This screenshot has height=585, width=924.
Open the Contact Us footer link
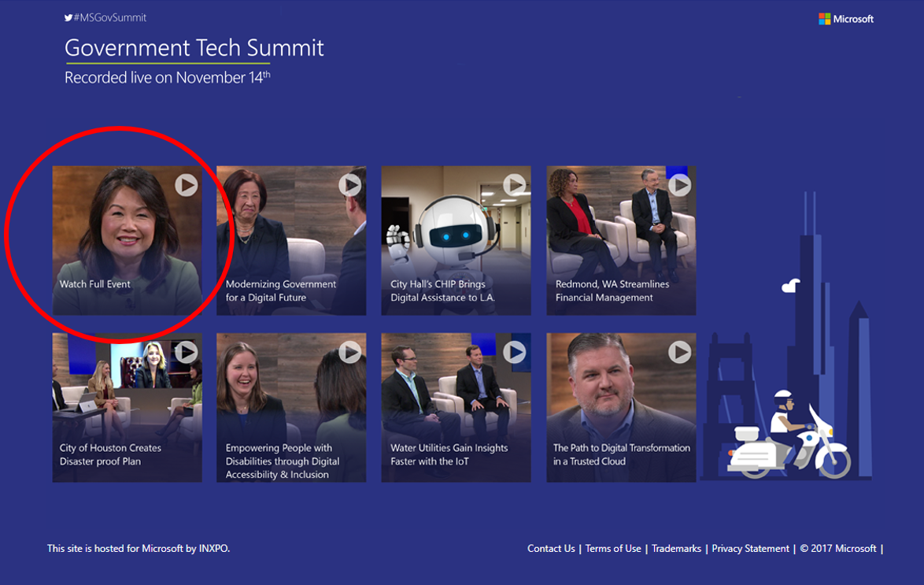551,549
